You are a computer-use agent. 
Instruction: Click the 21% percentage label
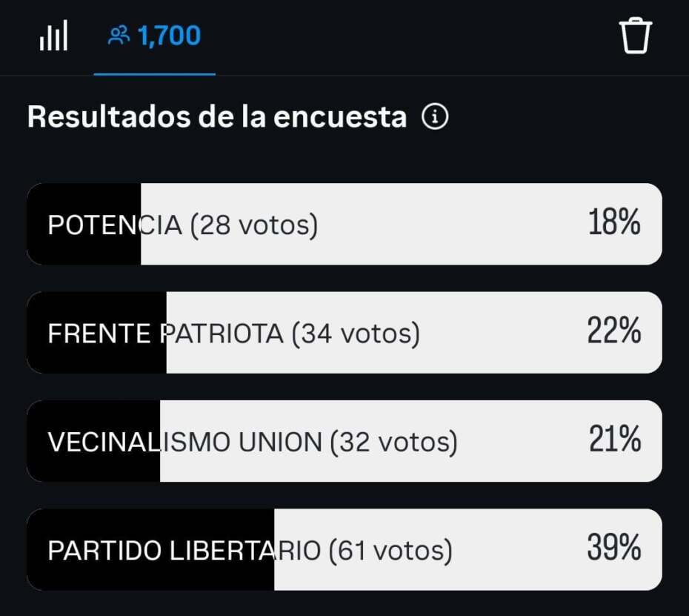tap(615, 439)
